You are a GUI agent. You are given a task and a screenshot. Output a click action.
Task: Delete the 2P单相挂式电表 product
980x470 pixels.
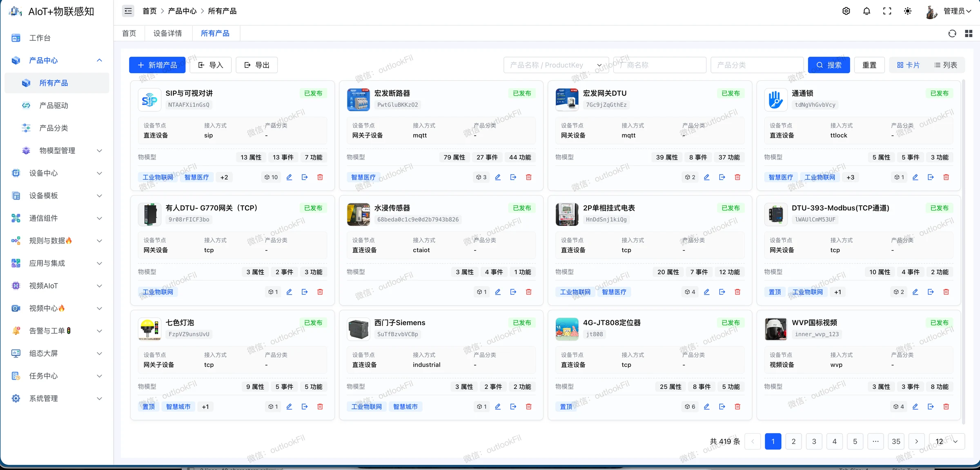click(x=737, y=292)
